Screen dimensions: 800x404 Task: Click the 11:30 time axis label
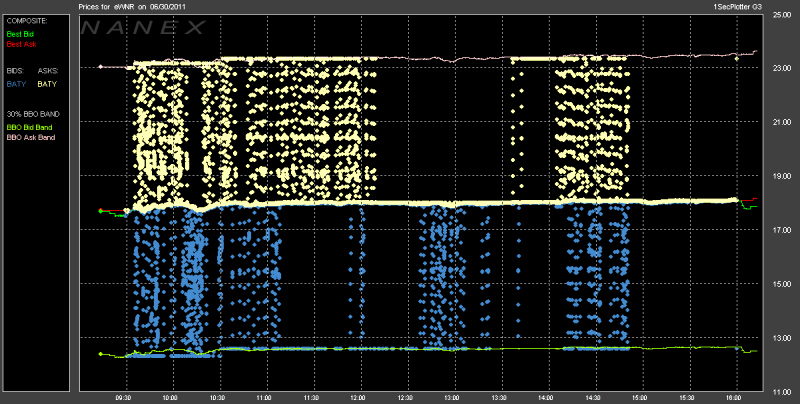pos(312,397)
